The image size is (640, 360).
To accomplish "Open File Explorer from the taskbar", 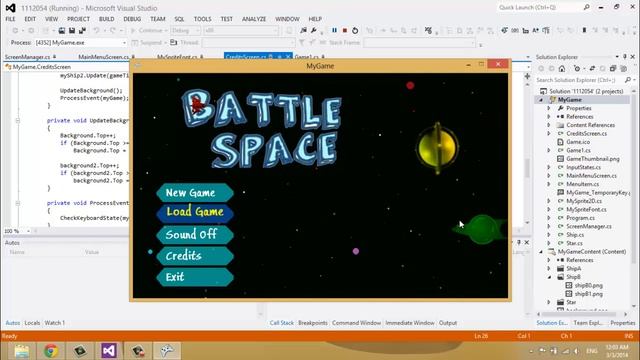I will pyautogui.click(x=21, y=351).
